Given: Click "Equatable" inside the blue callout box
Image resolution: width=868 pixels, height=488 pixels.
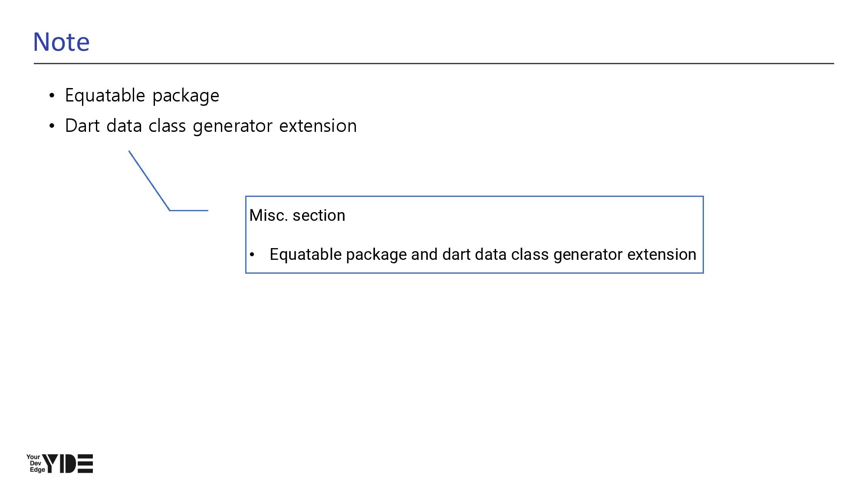Looking at the screenshot, I should tap(306, 255).
